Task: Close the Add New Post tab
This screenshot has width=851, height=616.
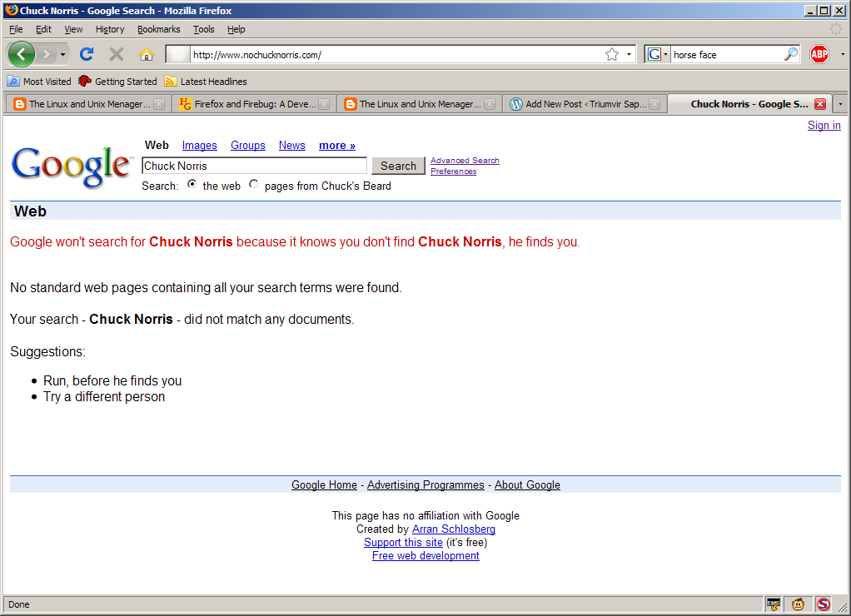Action: click(x=655, y=104)
